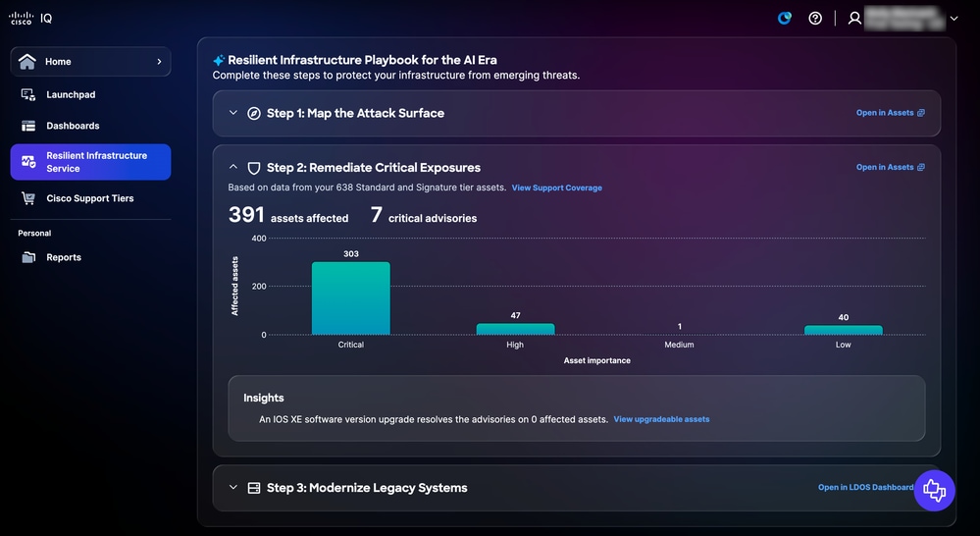Click the Launchpad icon
Viewport: 980px width, 536px height.
pyautogui.click(x=28, y=94)
